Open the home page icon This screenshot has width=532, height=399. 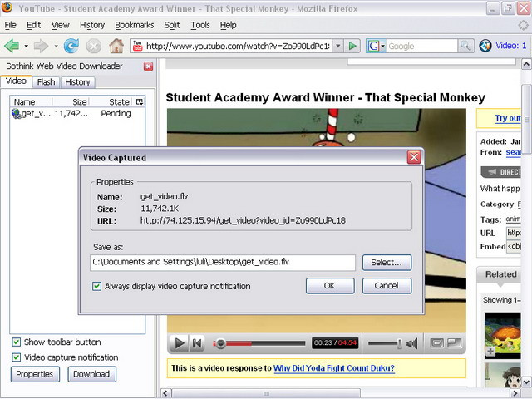tap(116, 46)
